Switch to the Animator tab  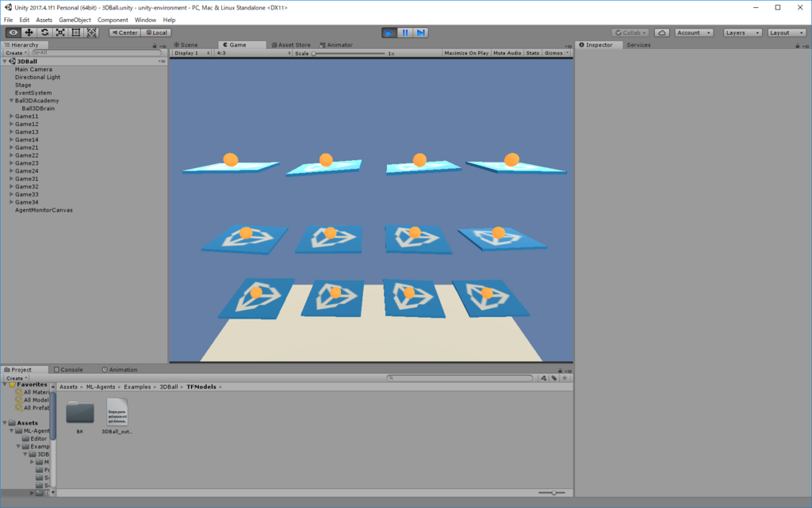tap(336, 45)
